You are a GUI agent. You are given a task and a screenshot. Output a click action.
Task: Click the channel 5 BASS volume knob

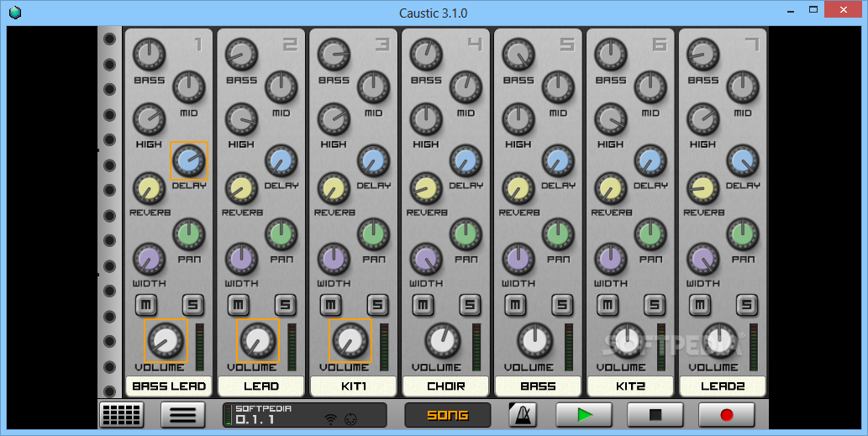pyautogui.click(x=535, y=340)
